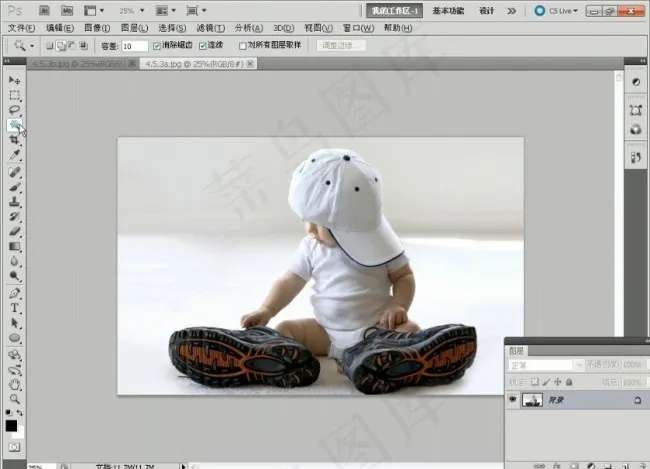Select the Gradient tool
650x469 pixels.
tap(14, 245)
